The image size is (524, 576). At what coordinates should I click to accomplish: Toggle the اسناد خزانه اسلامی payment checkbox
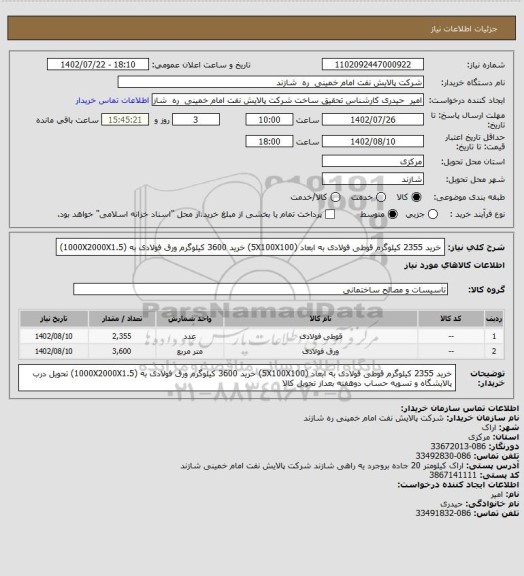[330, 214]
